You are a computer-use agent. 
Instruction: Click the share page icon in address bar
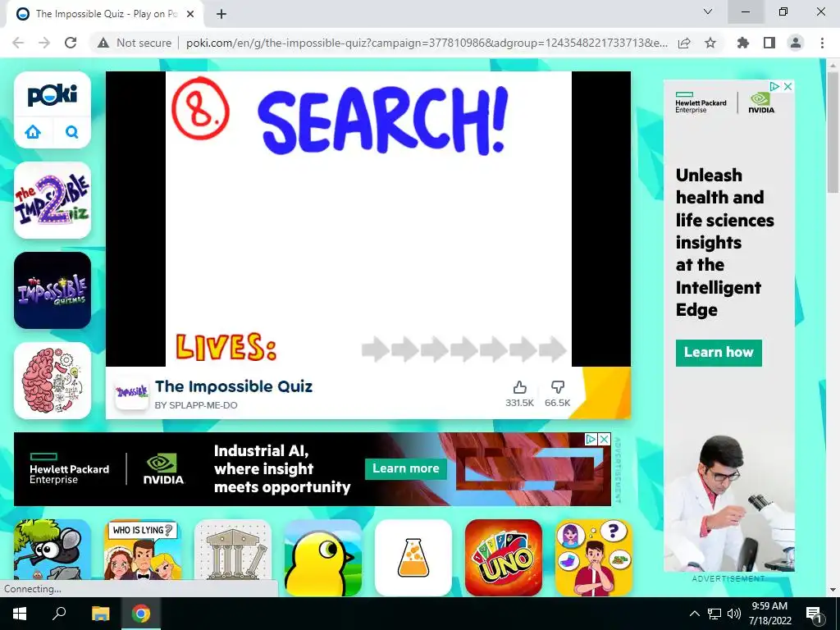point(684,43)
